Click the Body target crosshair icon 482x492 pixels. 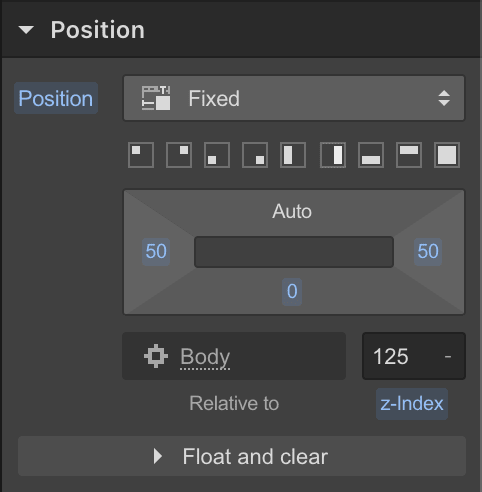(x=156, y=356)
